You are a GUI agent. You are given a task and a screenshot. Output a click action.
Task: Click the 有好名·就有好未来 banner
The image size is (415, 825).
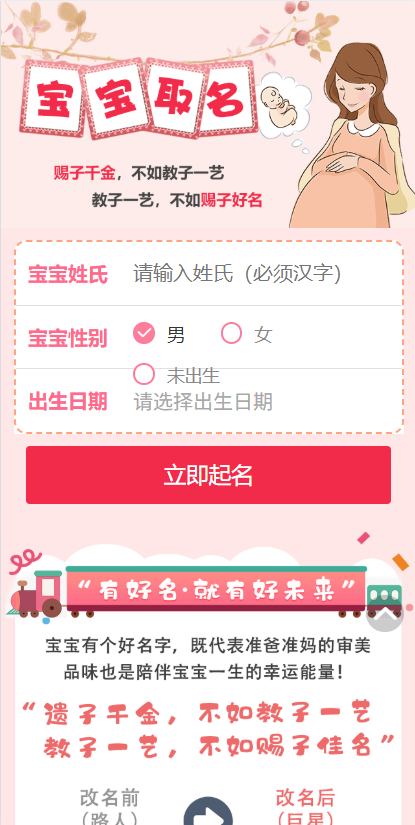click(216, 589)
